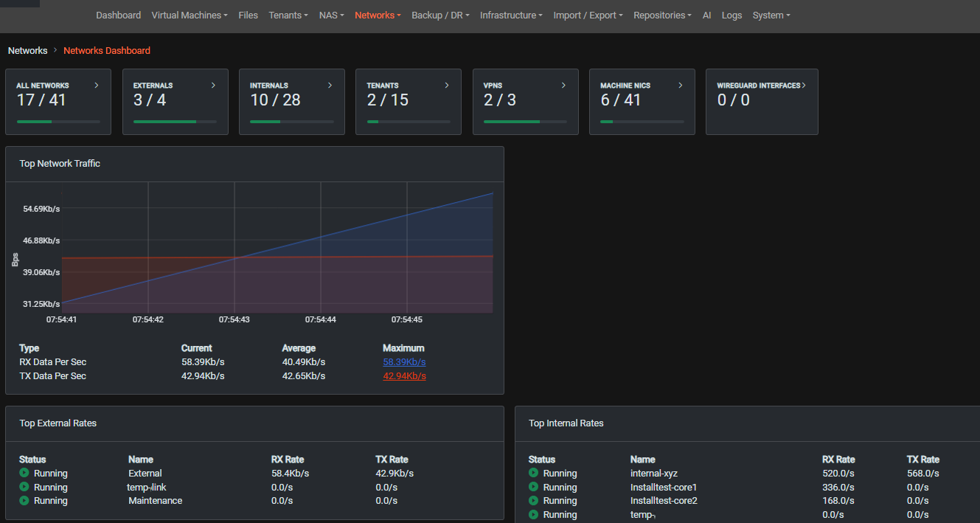Open the Backup / DR dropdown menu
This screenshot has height=523, width=980.
pyautogui.click(x=440, y=15)
